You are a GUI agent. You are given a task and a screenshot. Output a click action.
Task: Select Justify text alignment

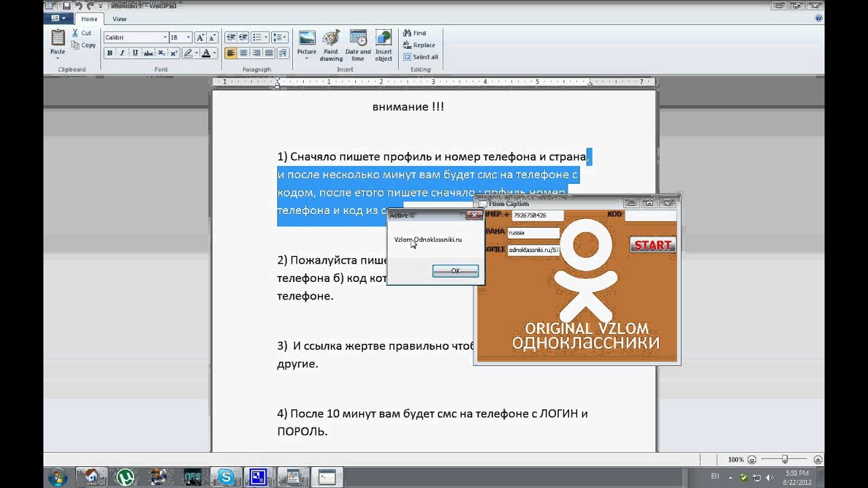[269, 53]
